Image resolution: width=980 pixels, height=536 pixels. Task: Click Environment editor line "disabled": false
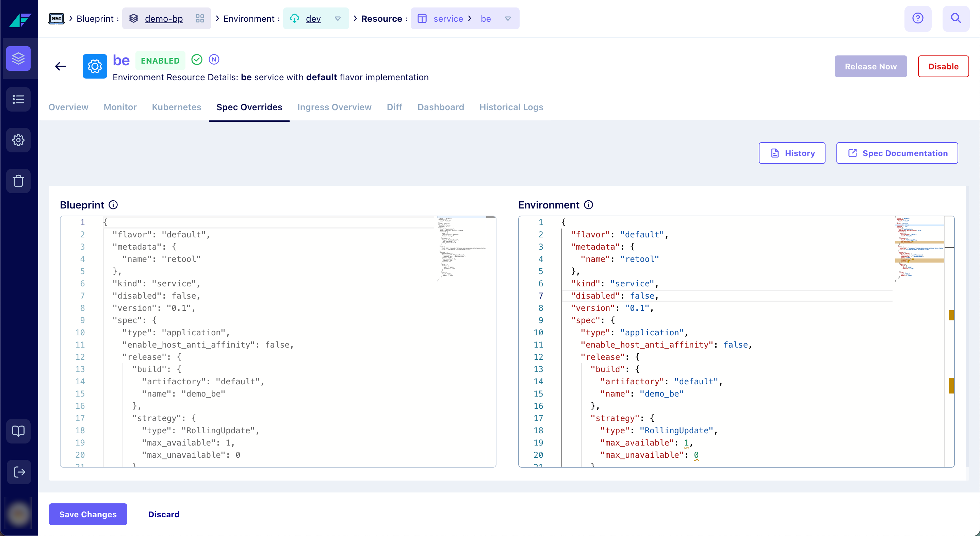click(615, 296)
